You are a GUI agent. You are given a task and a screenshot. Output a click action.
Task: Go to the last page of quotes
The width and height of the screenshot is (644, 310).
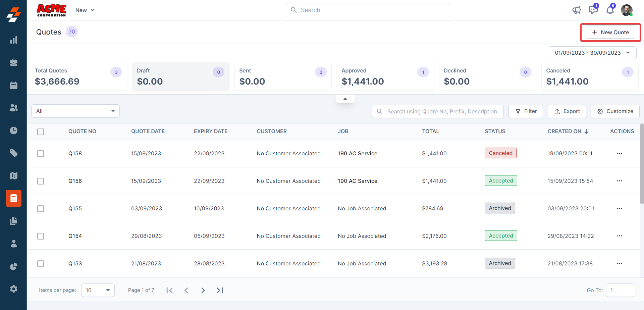[220, 290]
